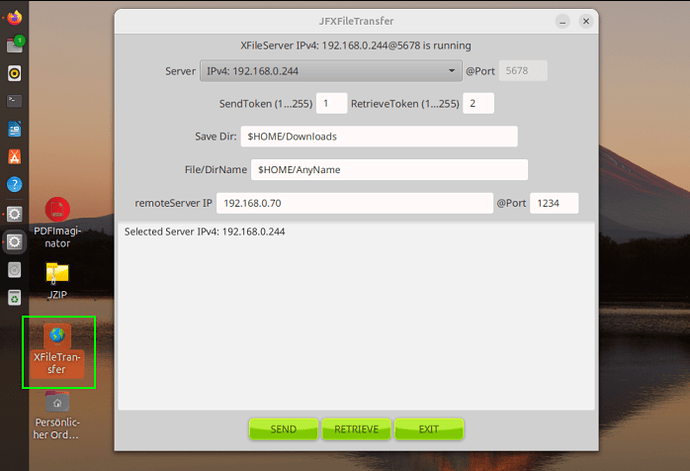Click the log line 'Selected Server IPv4: 192.168.0.244'
Image resolution: width=690 pixels, height=471 pixels.
pos(205,232)
